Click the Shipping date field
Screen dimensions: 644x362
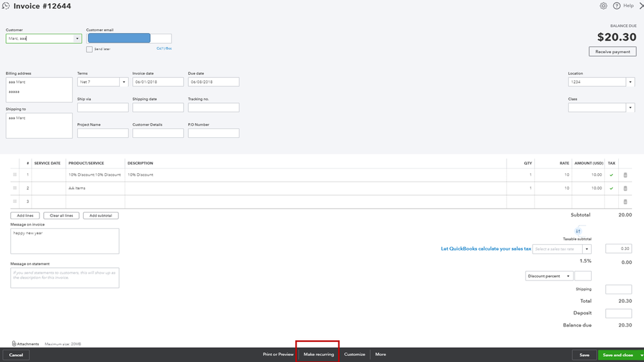click(x=158, y=108)
